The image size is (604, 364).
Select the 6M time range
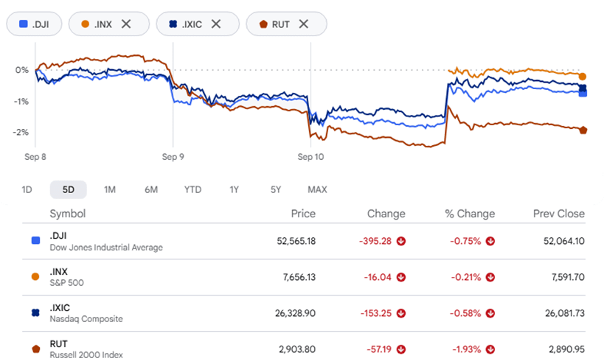point(151,189)
